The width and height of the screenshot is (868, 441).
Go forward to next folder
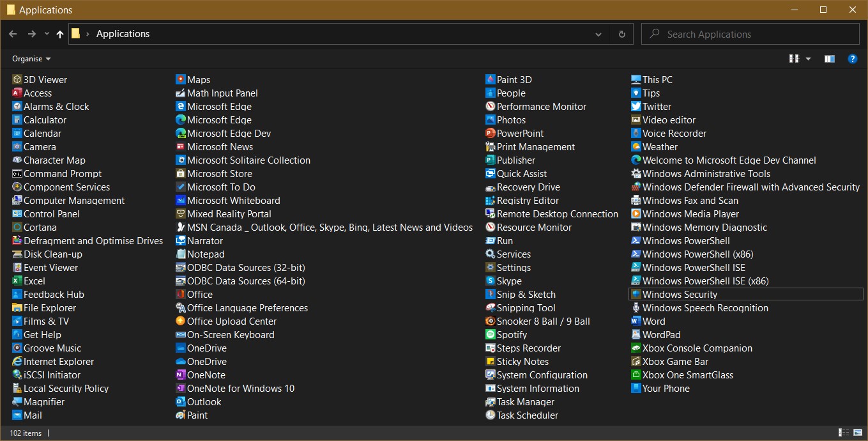click(x=31, y=35)
